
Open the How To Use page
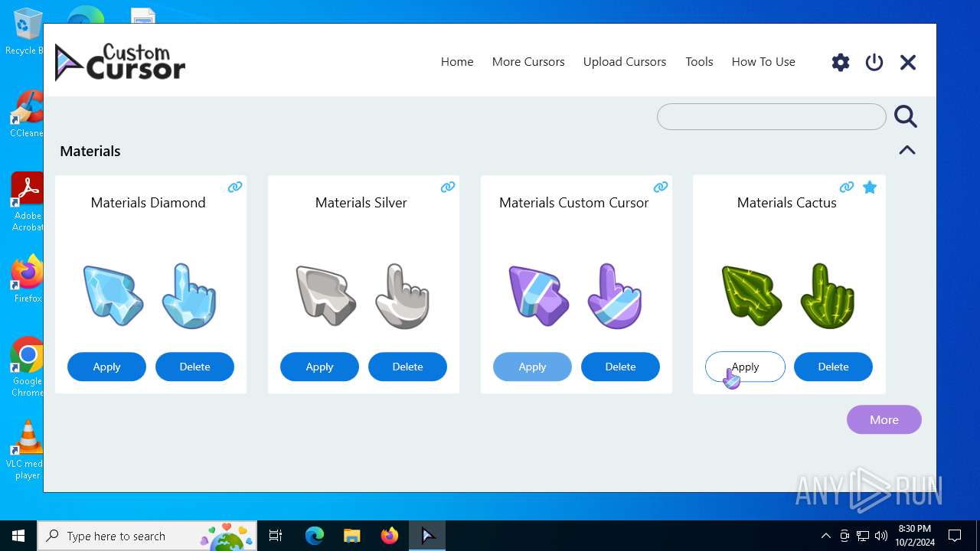pos(763,62)
